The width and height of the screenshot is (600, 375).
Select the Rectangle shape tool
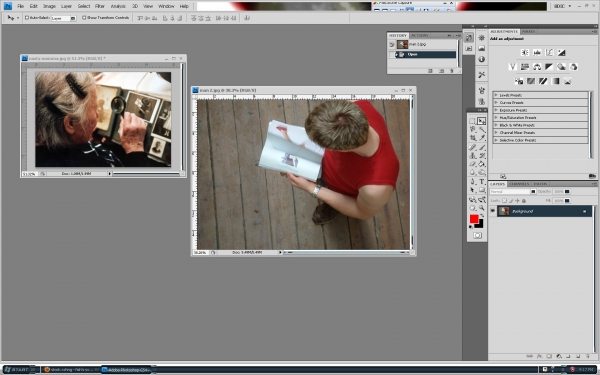[482, 190]
